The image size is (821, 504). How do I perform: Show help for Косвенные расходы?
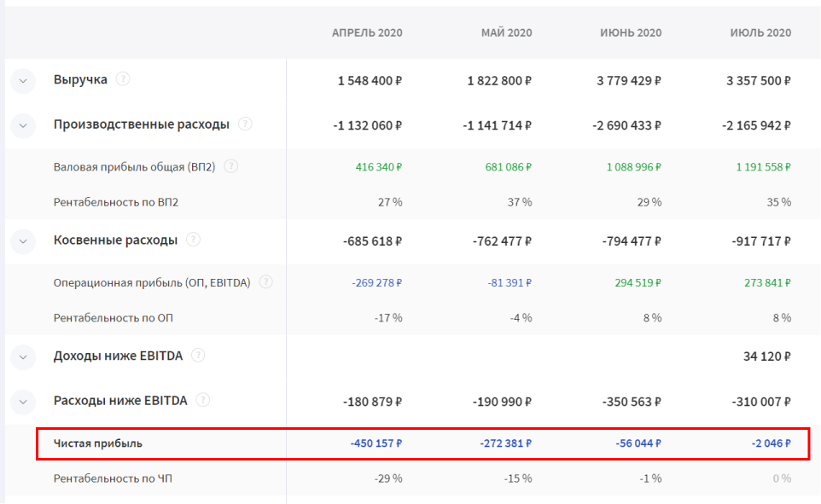point(193,240)
